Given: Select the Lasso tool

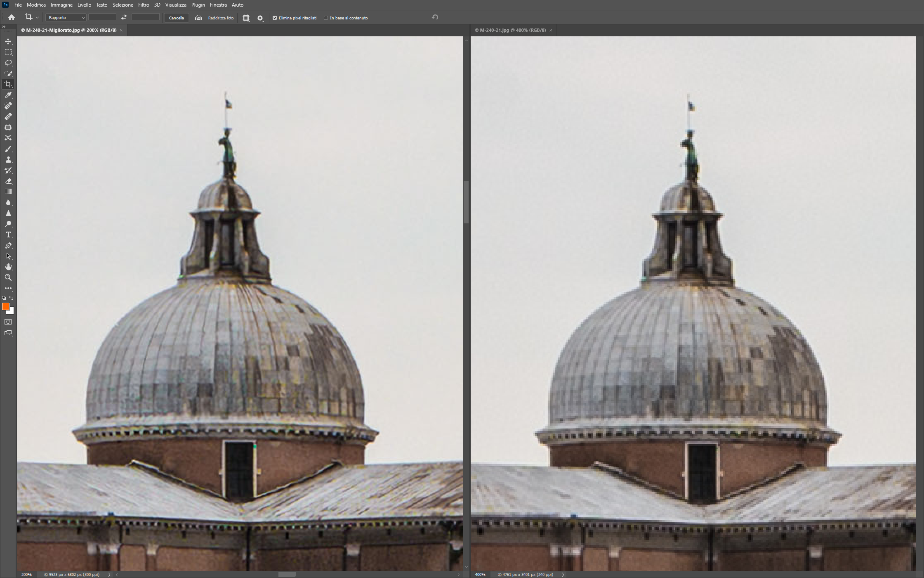Looking at the screenshot, I should coord(8,63).
